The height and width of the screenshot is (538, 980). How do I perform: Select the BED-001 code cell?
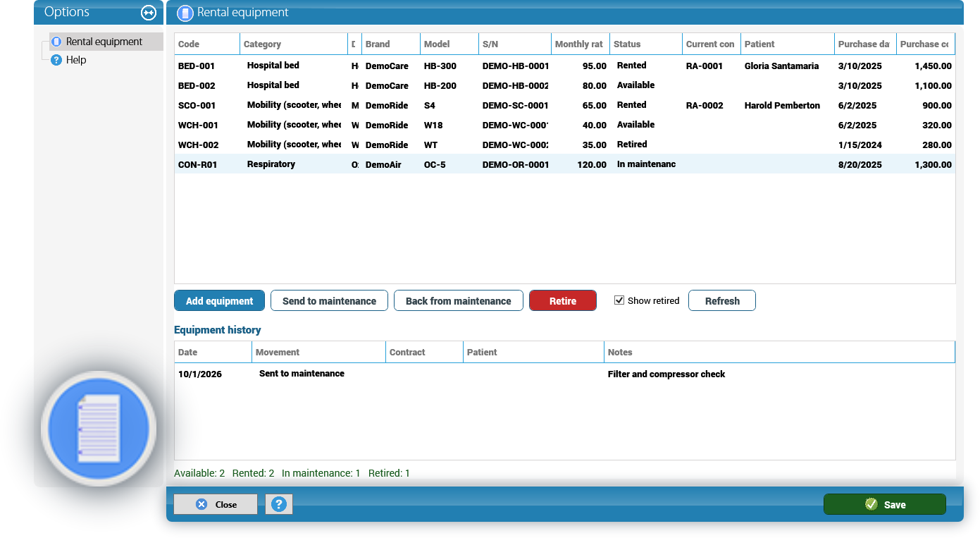tap(197, 66)
